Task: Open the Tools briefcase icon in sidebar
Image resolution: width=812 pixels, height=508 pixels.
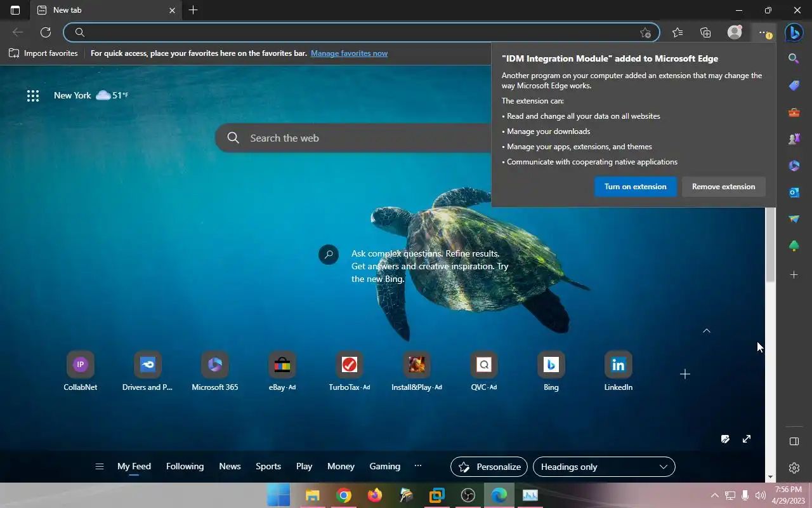Action: point(794,112)
